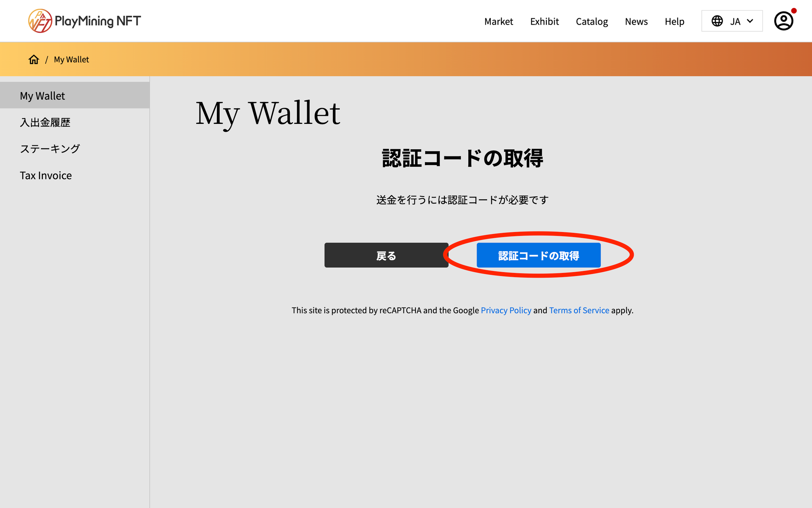812x508 pixels.
Task: Open the user account profile icon
Action: coord(783,21)
